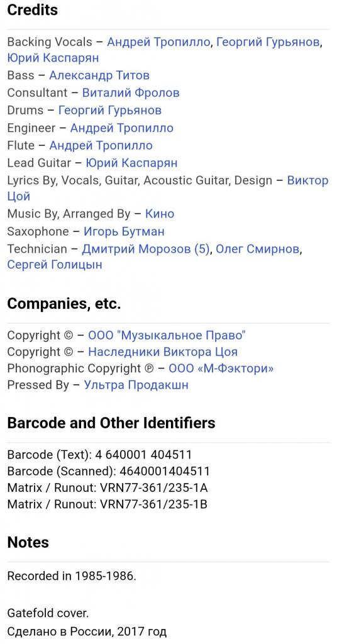Click Юрий Каспарян under Backing Vocals

[53, 58]
